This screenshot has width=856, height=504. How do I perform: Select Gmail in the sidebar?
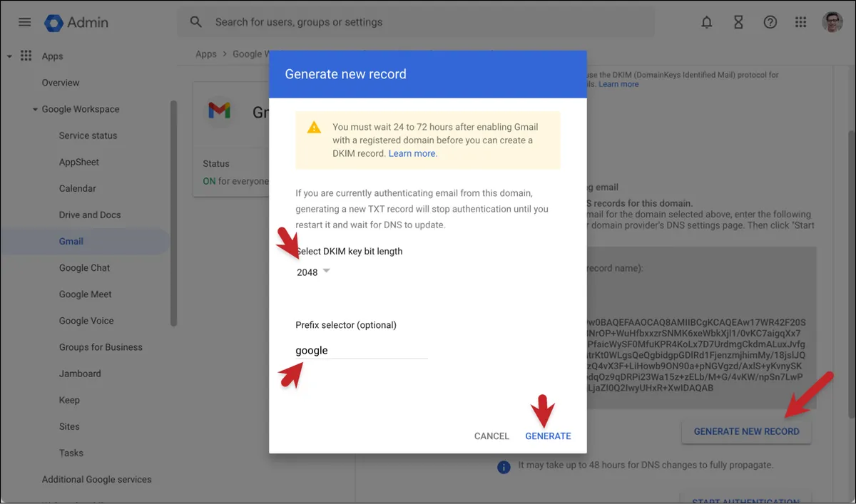click(x=71, y=241)
